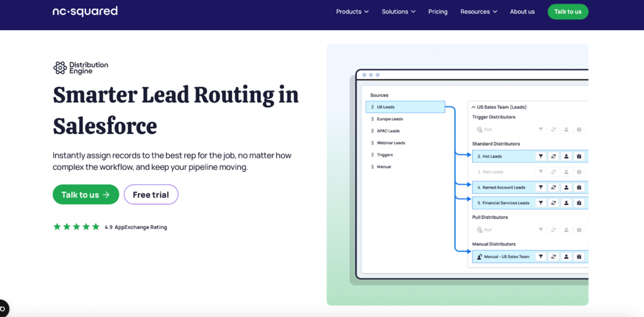The height and width of the screenshot is (317, 644).
Task: Collapse the US Sales Team (Leads) section
Action: coord(474,107)
